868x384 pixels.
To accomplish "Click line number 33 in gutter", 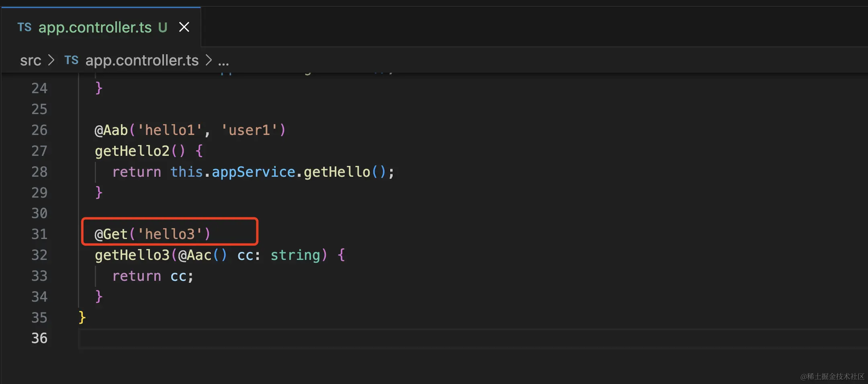I will (x=39, y=276).
